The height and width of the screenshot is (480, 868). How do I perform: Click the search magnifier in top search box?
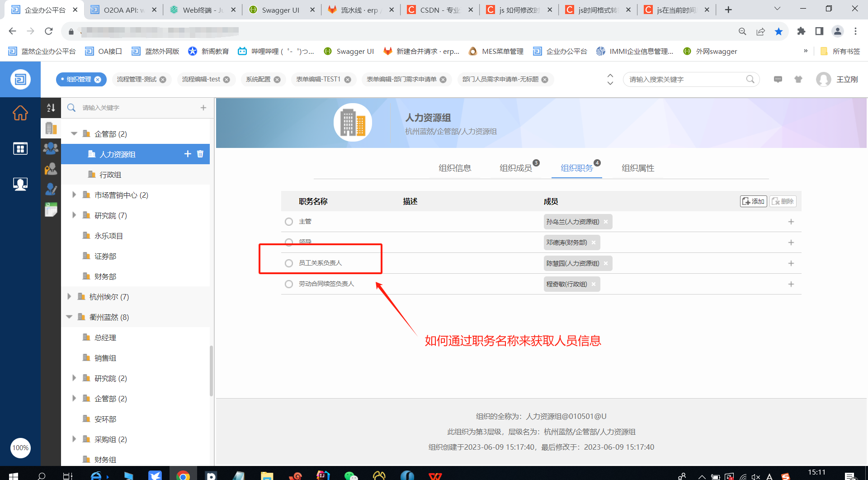750,80
